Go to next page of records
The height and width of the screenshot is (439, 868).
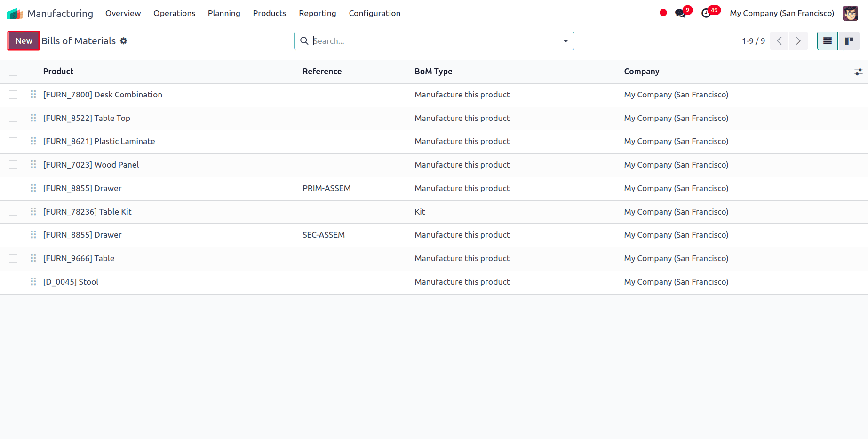pyautogui.click(x=798, y=41)
